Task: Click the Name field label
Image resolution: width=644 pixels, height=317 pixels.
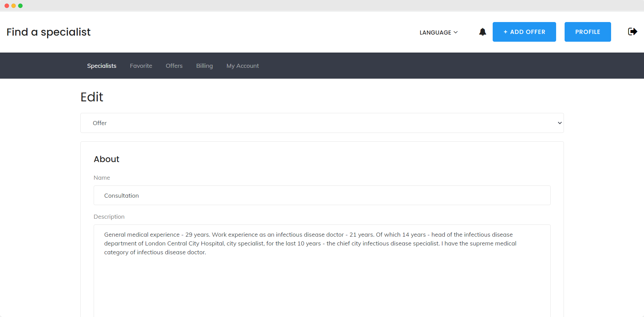Action: pyautogui.click(x=102, y=178)
